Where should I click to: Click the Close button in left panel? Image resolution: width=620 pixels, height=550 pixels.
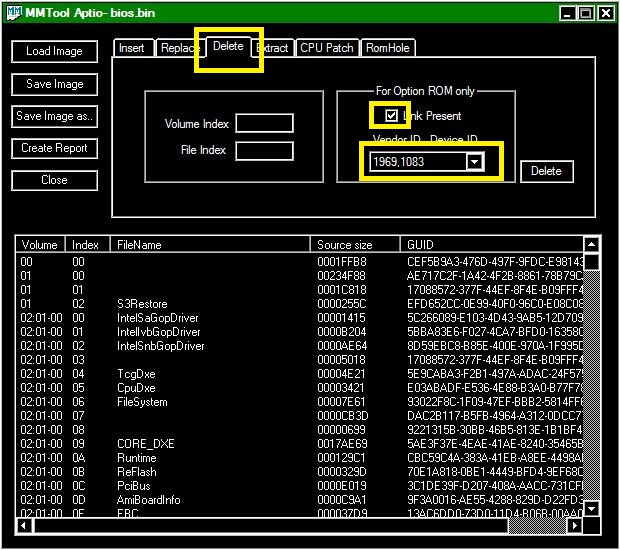click(x=54, y=180)
